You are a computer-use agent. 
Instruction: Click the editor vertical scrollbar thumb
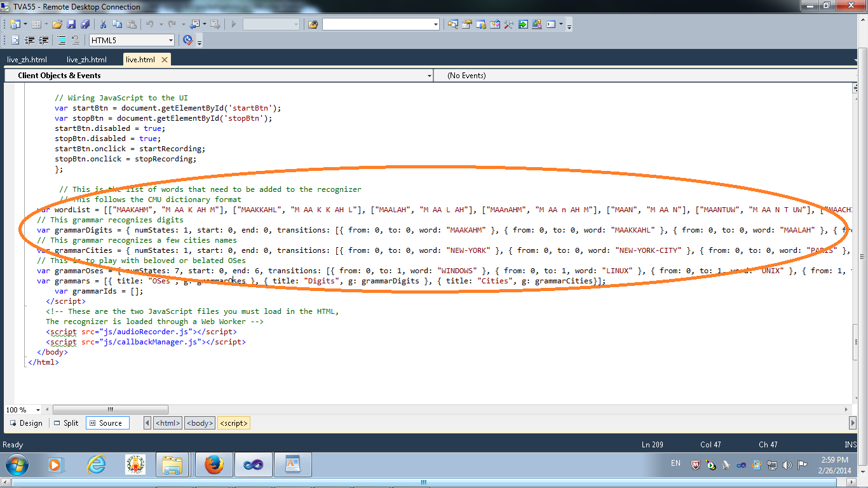pyautogui.click(x=855, y=342)
